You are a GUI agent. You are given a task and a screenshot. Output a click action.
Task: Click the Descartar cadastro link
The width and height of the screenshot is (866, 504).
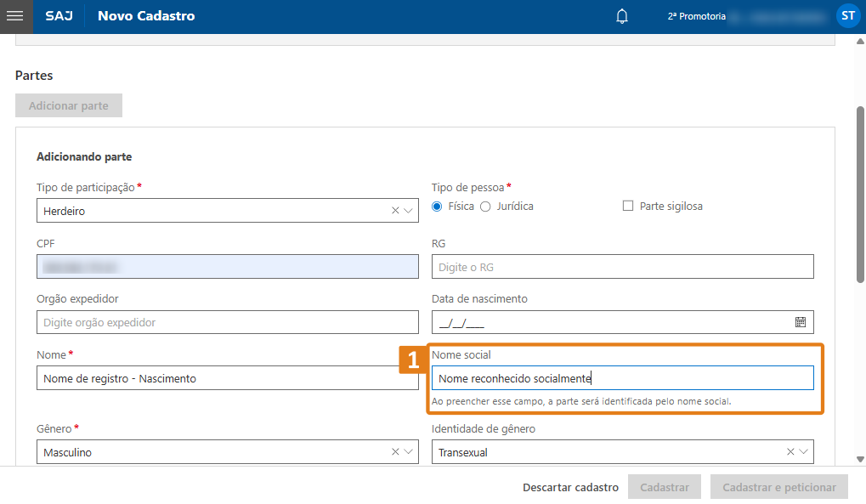pyautogui.click(x=570, y=488)
